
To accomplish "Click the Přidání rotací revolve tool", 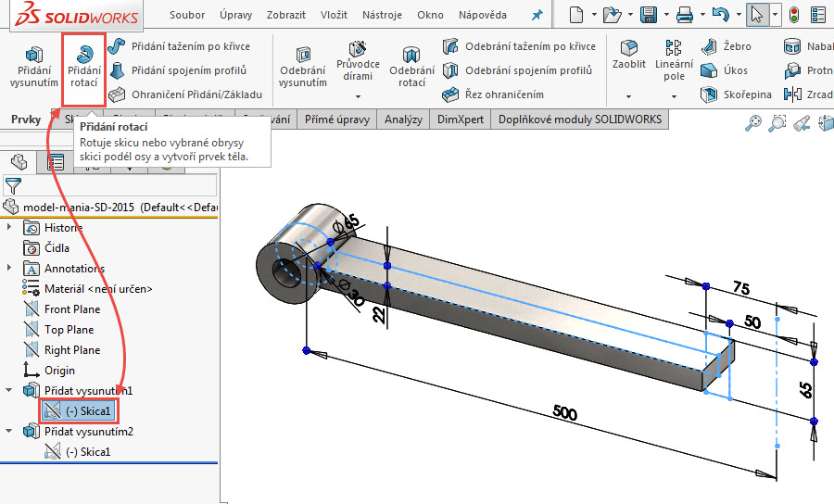I will pyautogui.click(x=83, y=67).
